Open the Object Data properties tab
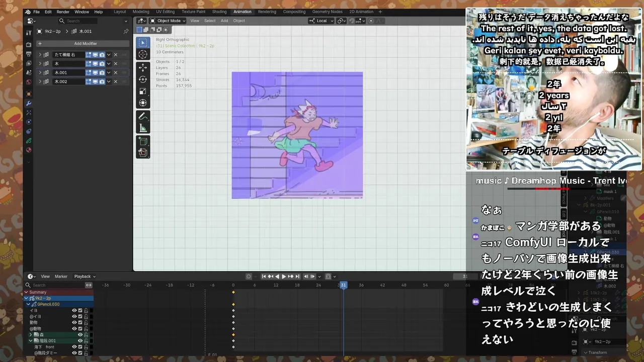The image size is (644, 362). point(29,141)
